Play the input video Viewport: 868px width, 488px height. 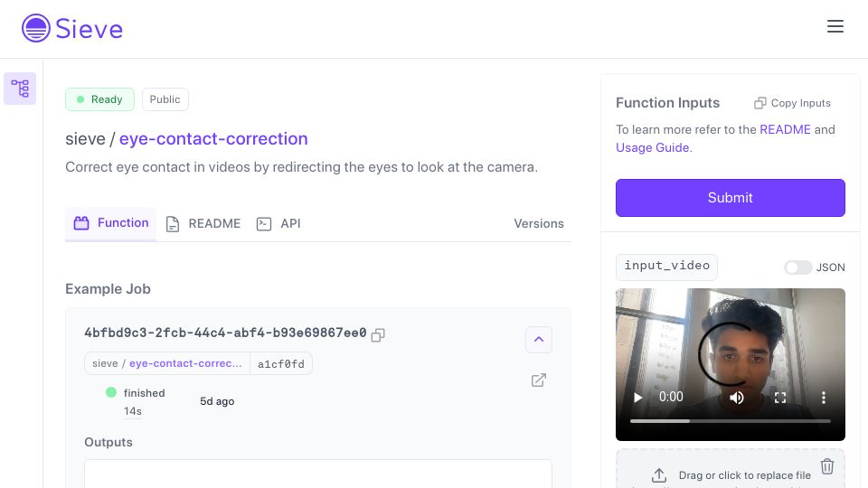point(637,398)
